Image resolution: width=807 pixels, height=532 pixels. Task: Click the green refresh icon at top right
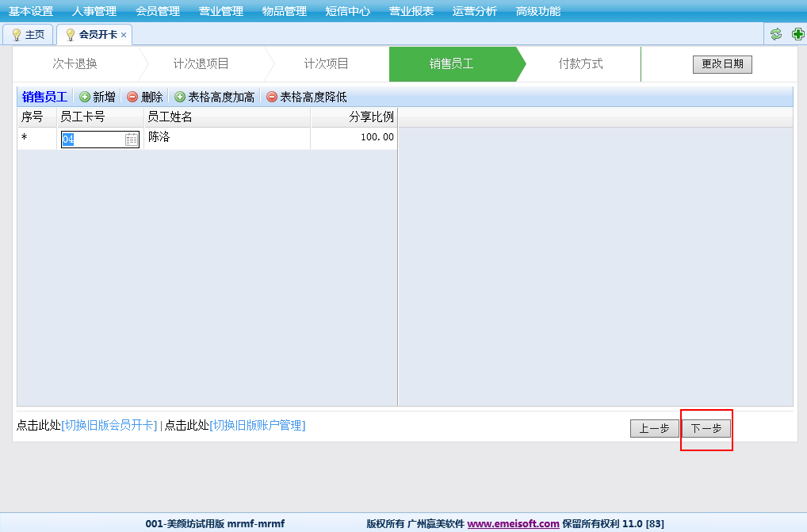(776, 34)
